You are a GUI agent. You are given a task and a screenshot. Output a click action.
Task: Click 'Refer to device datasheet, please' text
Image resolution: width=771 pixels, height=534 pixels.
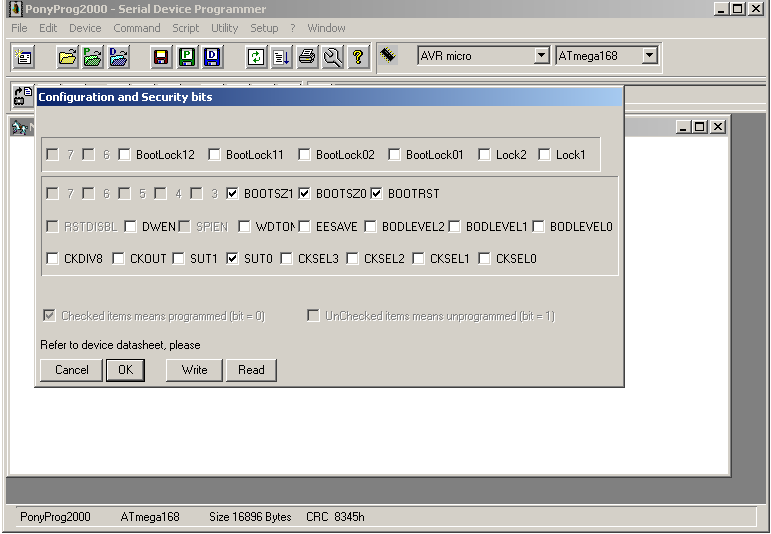120,345
